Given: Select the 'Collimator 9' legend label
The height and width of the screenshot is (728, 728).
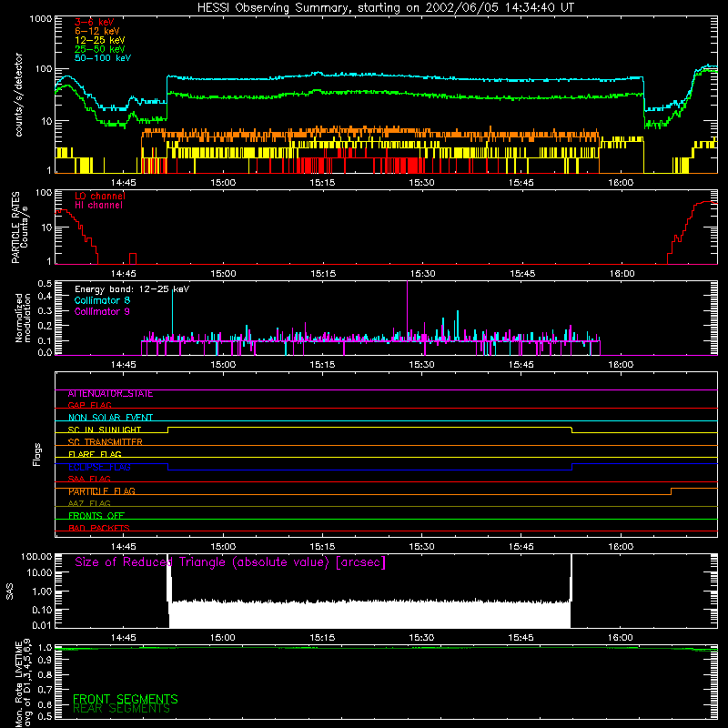Looking at the screenshot, I should click(102, 311).
